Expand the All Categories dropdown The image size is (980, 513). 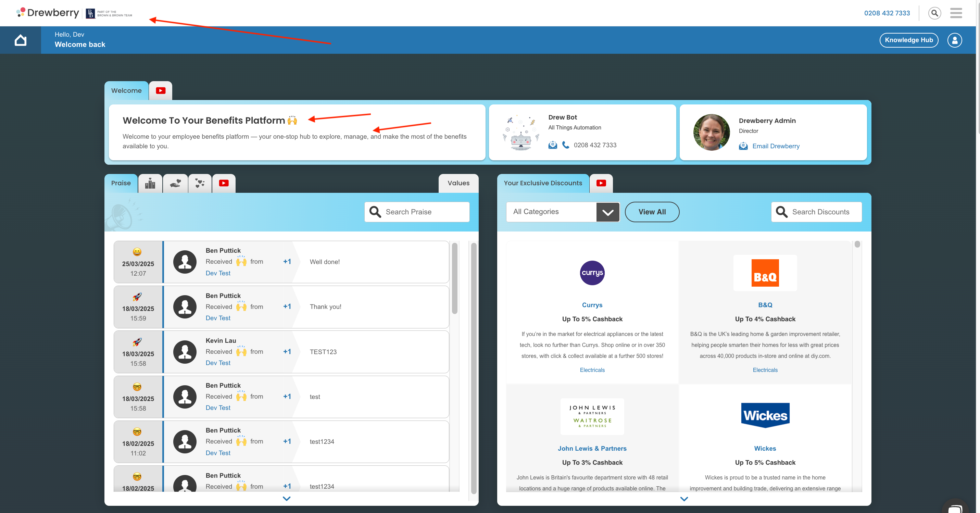pos(607,212)
